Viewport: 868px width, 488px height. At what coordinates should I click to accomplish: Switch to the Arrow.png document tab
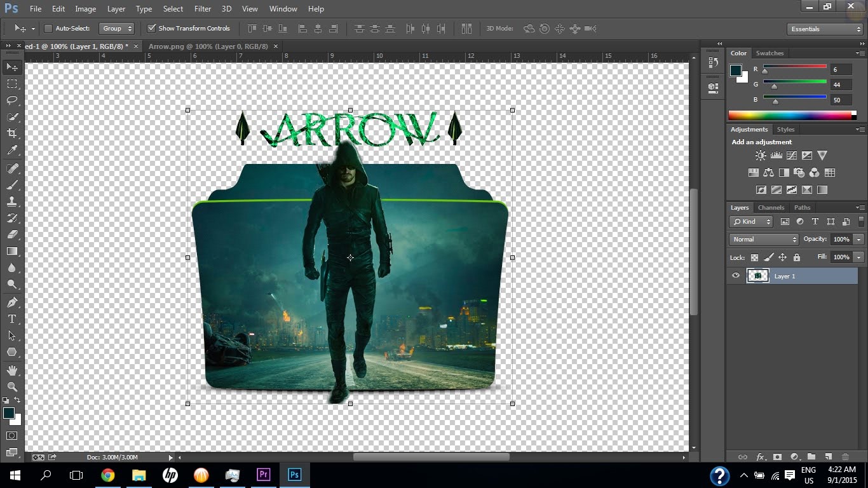pos(208,46)
